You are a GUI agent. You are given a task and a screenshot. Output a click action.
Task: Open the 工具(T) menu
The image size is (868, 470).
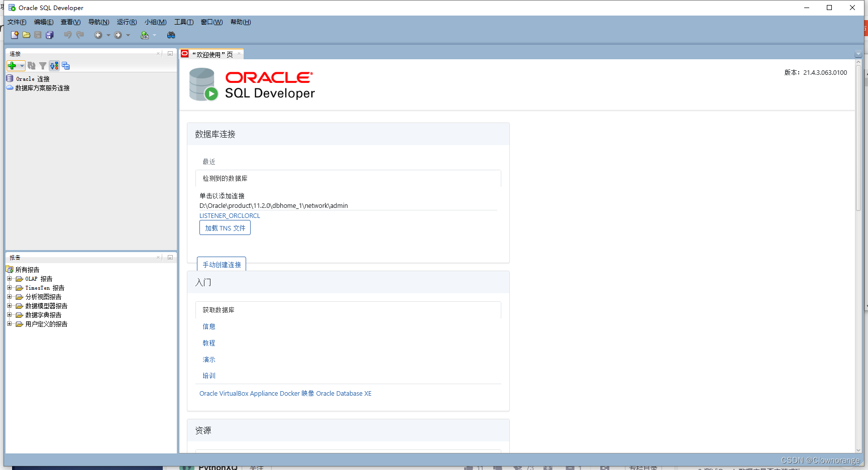coord(184,22)
